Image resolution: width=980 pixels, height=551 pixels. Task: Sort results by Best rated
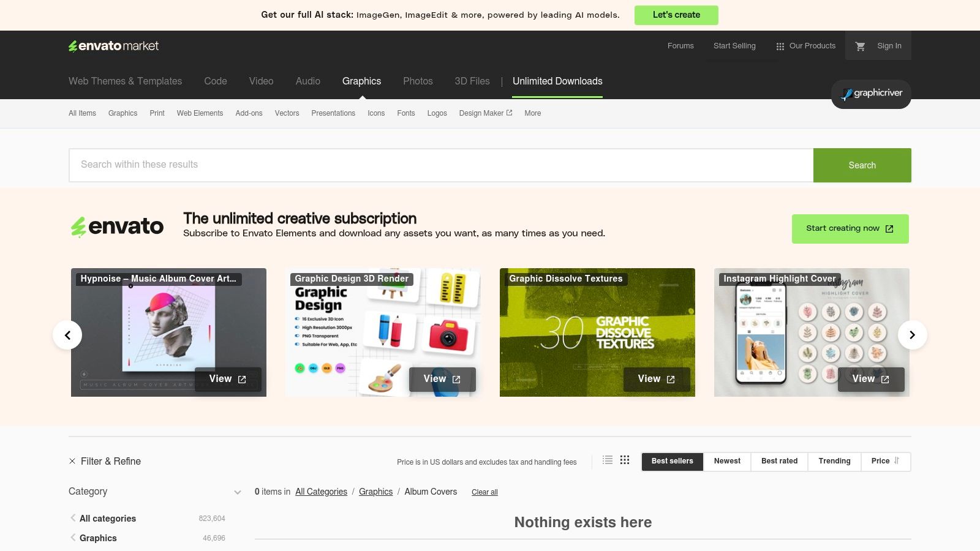779,462
